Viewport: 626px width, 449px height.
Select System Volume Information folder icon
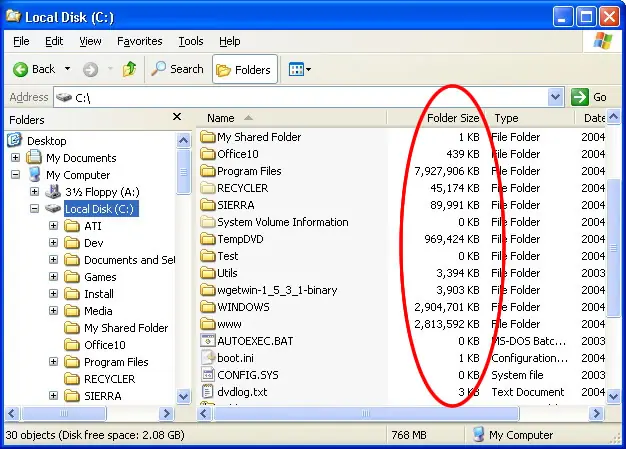point(208,222)
